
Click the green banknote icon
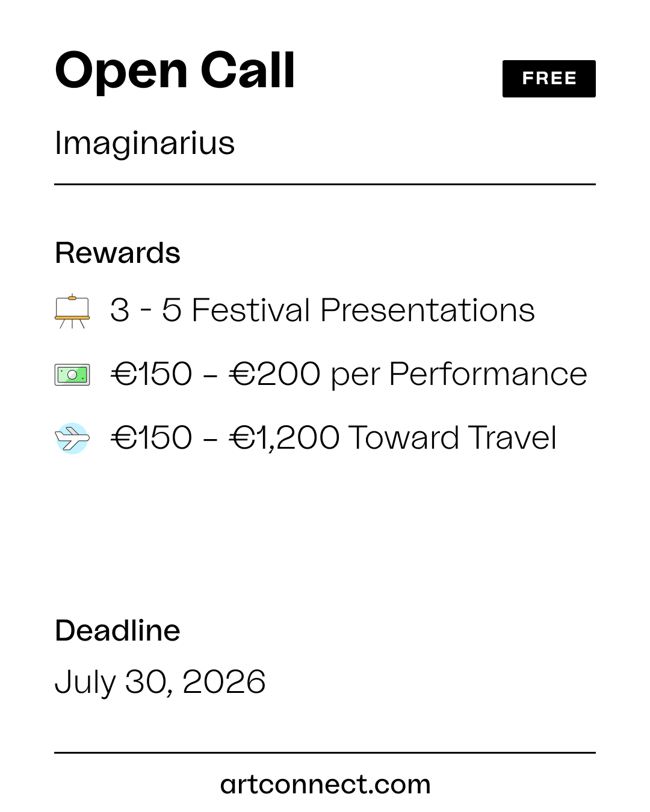coord(72,375)
